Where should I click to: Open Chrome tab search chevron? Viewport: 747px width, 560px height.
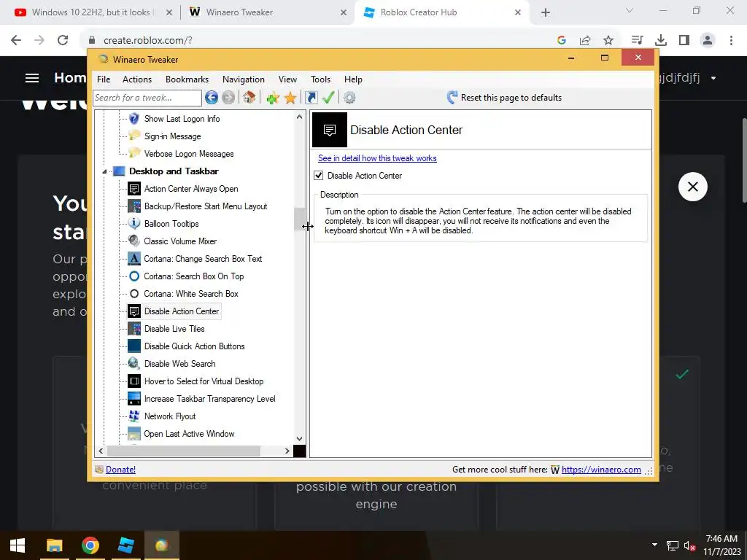pos(630,10)
